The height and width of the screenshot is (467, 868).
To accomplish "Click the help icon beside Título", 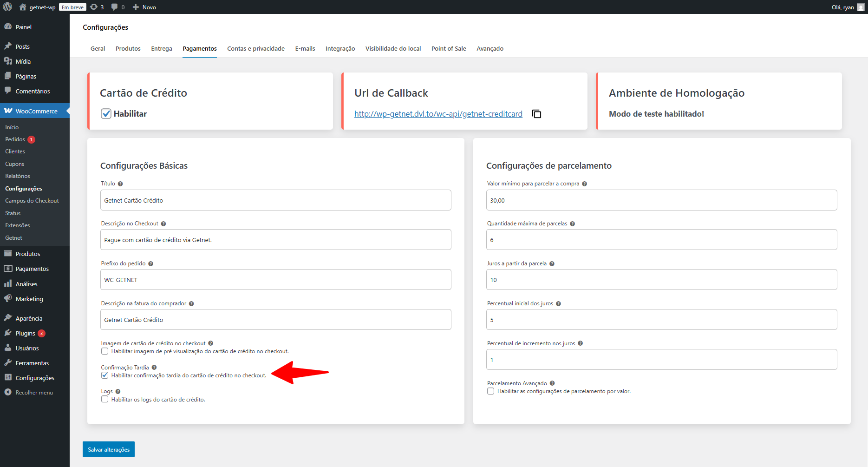I will point(120,184).
